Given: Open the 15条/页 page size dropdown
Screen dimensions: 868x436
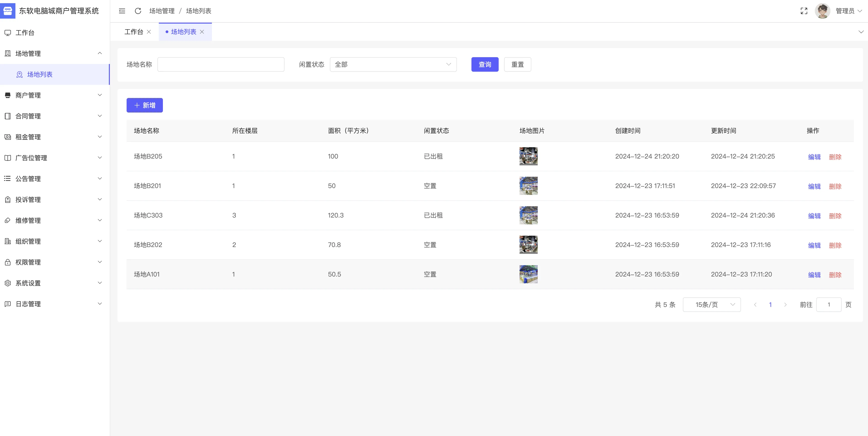Looking at the screenshot, I should click(711, 305).
